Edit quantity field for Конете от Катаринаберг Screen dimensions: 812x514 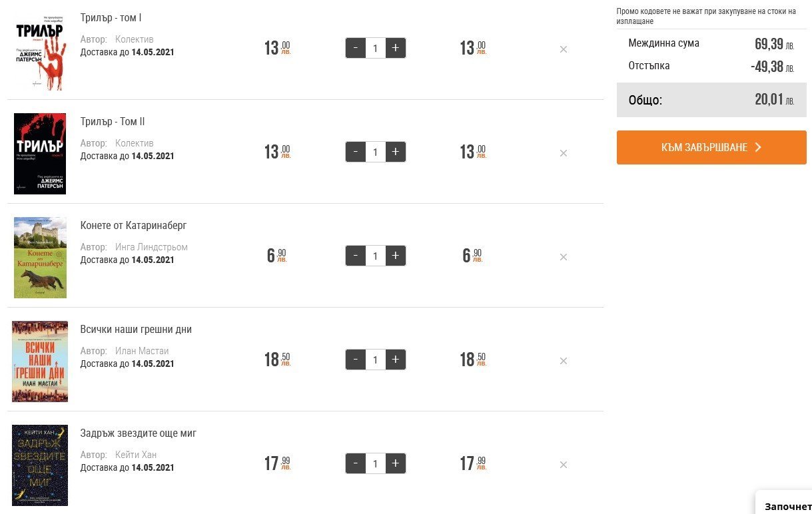(376, 256)
